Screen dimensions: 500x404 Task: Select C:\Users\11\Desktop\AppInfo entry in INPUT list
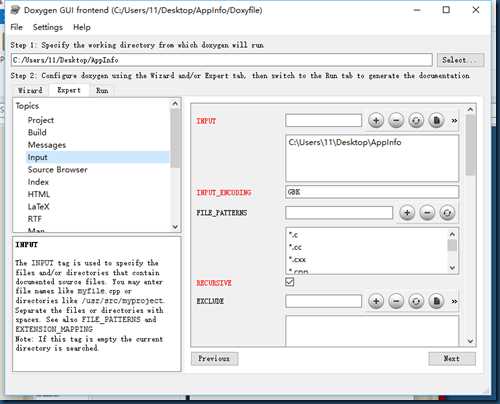(345, 142)
